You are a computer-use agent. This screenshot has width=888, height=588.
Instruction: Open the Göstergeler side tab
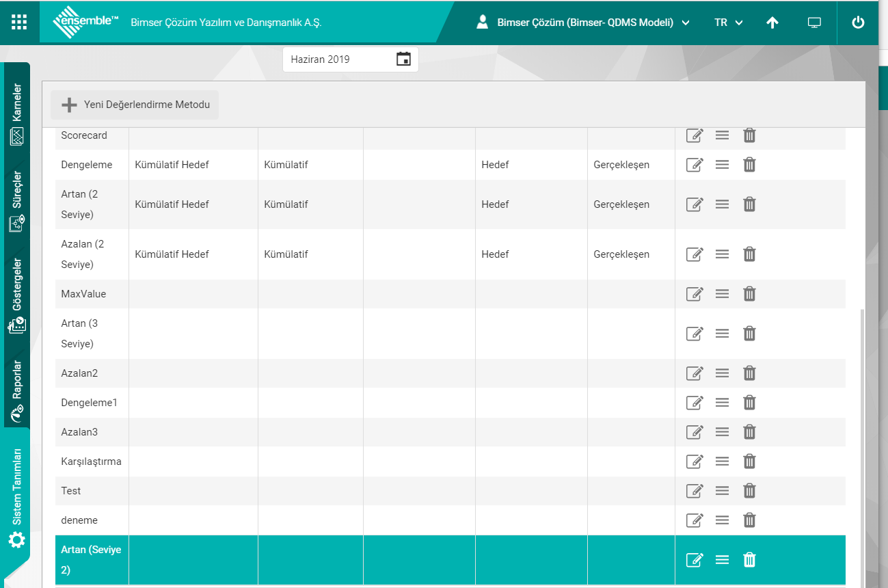tap(17, 295)
